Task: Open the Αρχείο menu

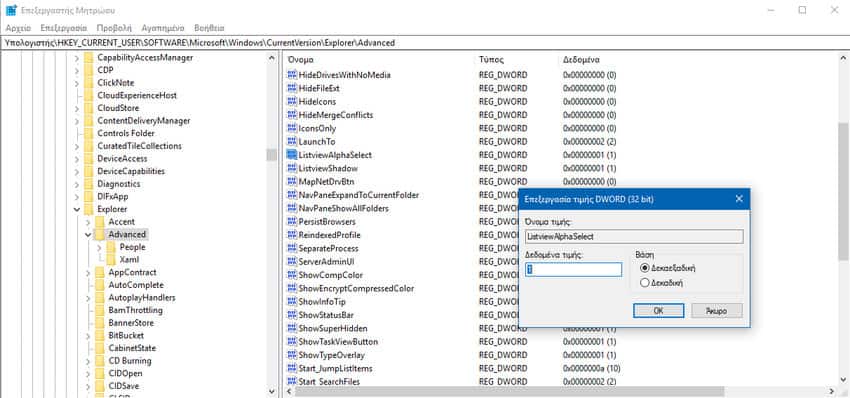Action: 18,28
